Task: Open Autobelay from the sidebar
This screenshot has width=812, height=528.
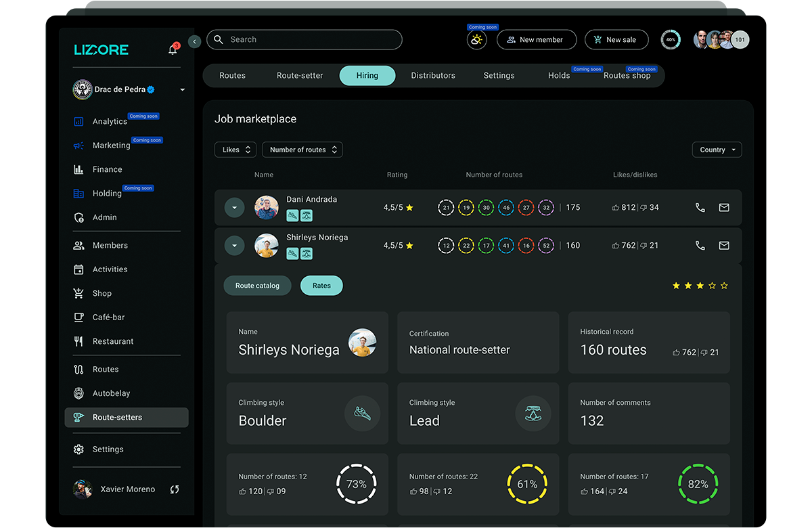Action: coord(111,393)
